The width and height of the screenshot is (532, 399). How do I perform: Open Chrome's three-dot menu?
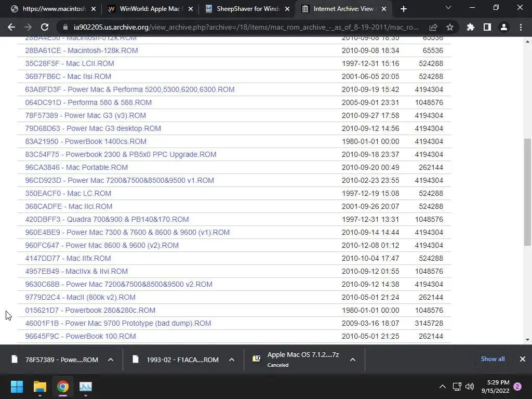[521, 27]
